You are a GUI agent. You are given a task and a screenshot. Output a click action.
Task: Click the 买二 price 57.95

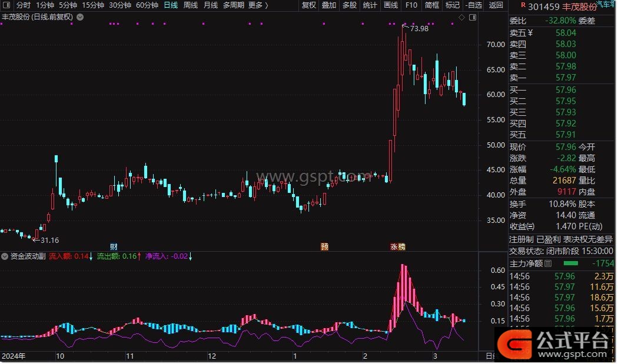566,101
